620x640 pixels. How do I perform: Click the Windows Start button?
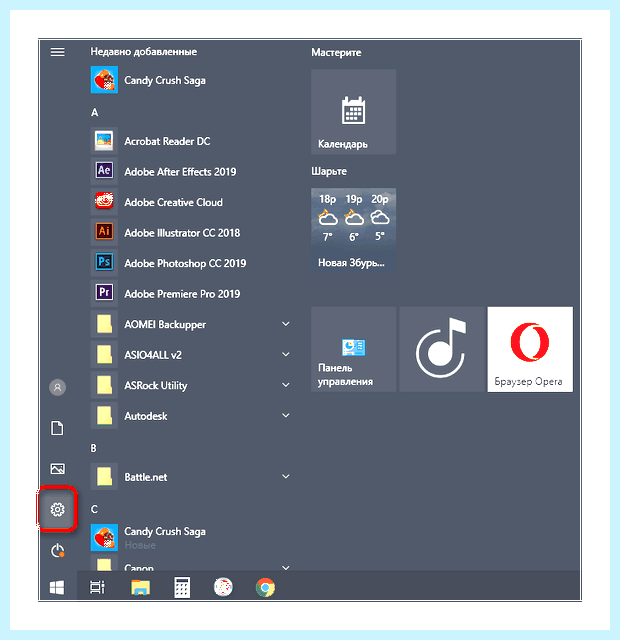57,588
